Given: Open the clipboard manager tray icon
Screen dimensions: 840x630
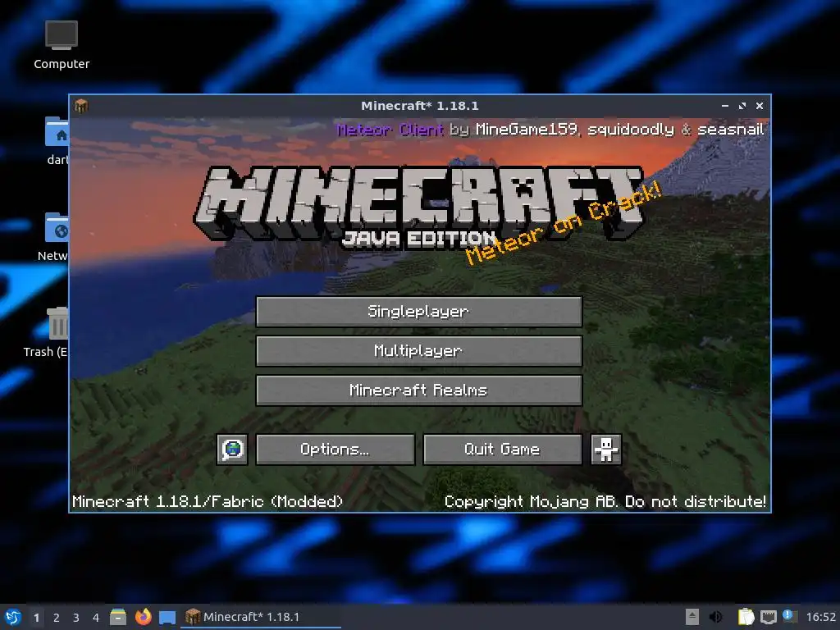Looking at the screenshot, I should pos(745,617).
